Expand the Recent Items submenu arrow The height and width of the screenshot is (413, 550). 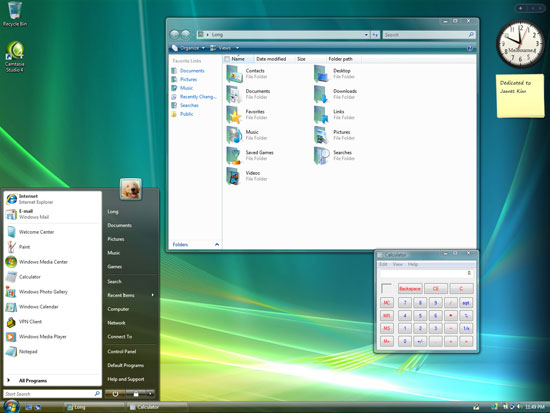[153, 295]
